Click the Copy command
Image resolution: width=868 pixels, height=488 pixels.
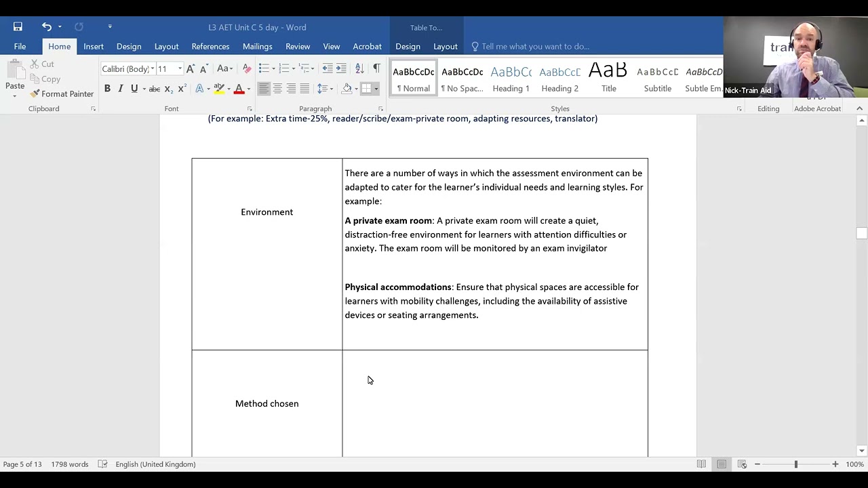point(45,79)
